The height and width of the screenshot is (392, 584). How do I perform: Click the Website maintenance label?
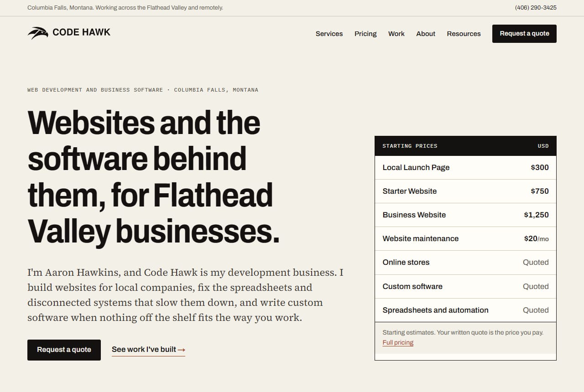coord(420,238)
